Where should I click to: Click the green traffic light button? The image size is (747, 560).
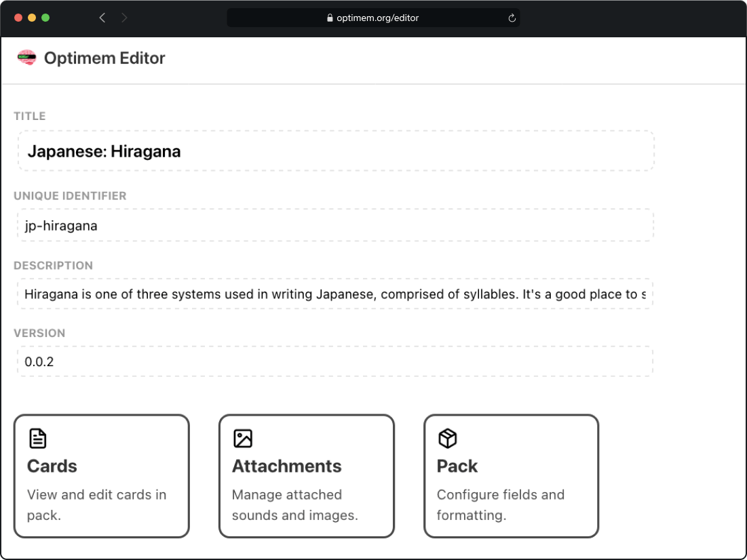tap(45, 18)
